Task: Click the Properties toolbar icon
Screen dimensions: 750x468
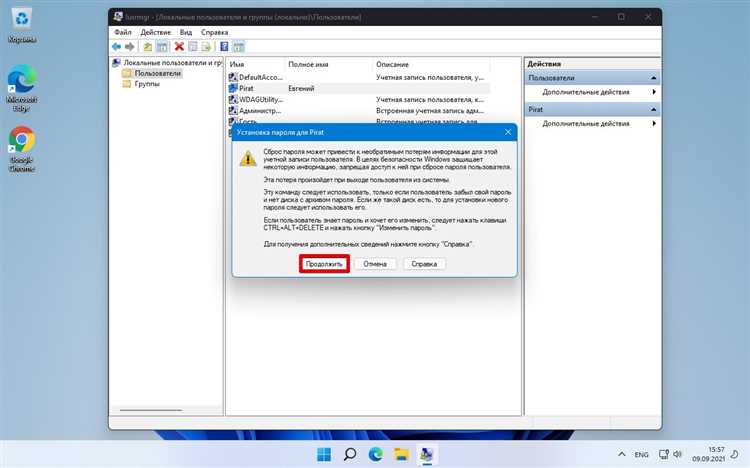Action: click(x=193, y=46)
